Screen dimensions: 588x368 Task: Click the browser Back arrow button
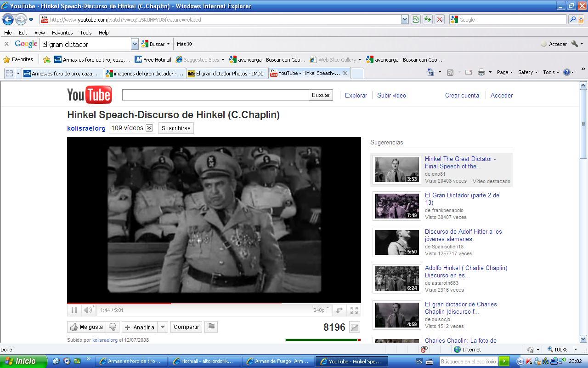tap(8, 19)
